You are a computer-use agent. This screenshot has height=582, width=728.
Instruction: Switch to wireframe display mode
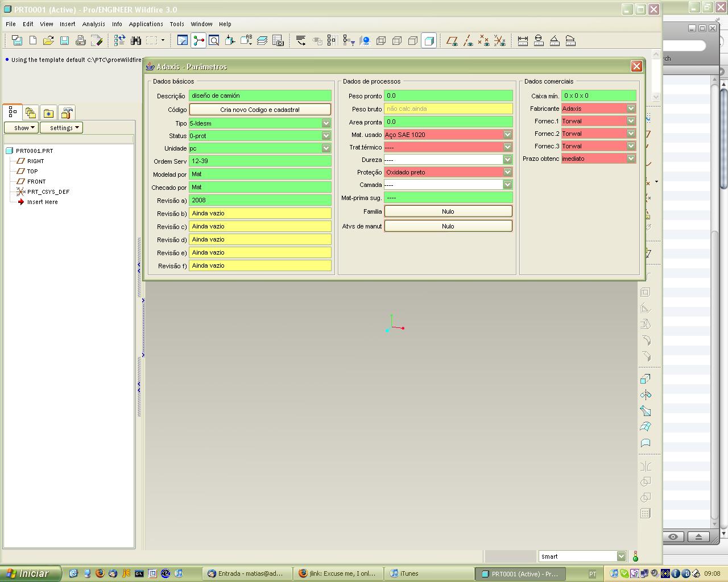(381, 40)
